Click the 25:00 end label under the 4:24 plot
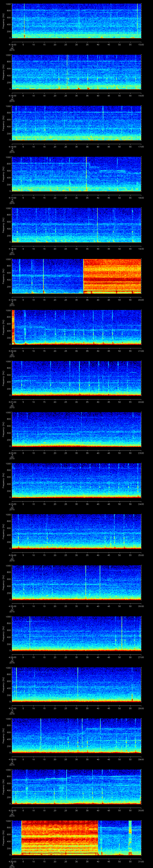 141,555
